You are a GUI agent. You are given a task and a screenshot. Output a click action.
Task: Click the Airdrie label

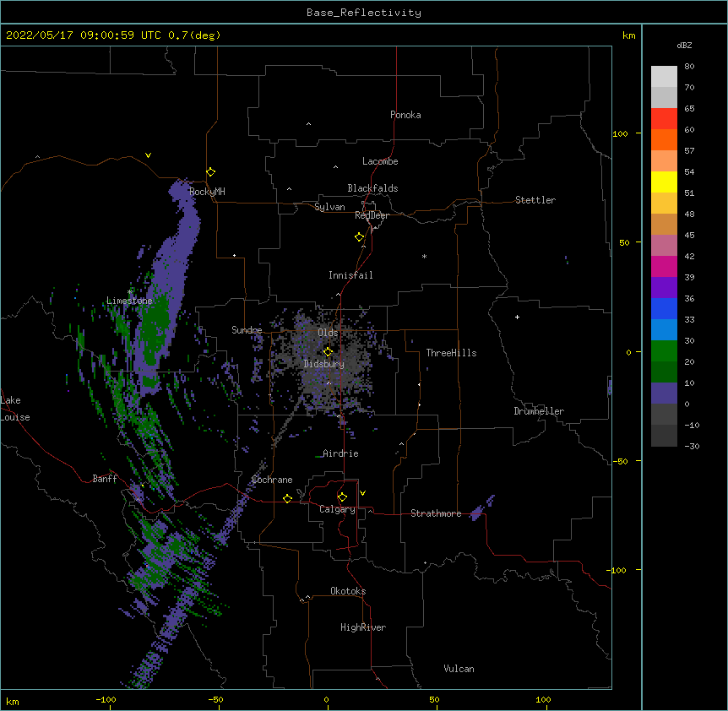[340, 453]
